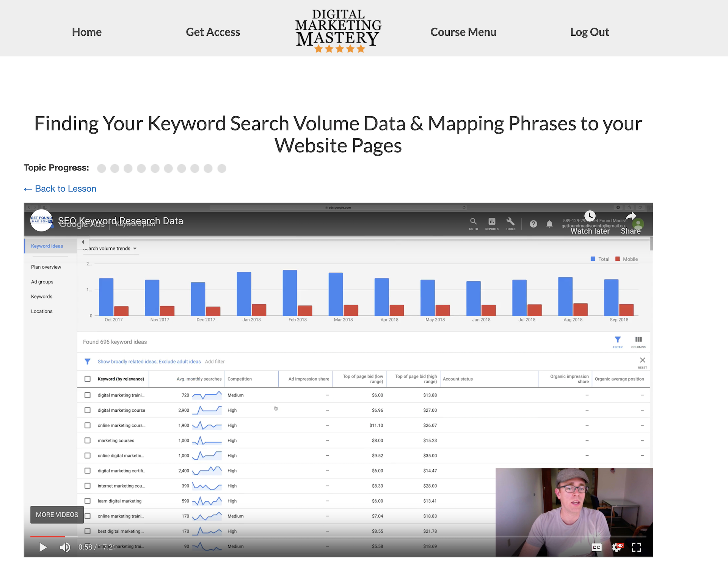This screenshot has width=728, height=565.
Task: Click the Share arrow icon
Action: pyautogui.click(x=631, y=216)
